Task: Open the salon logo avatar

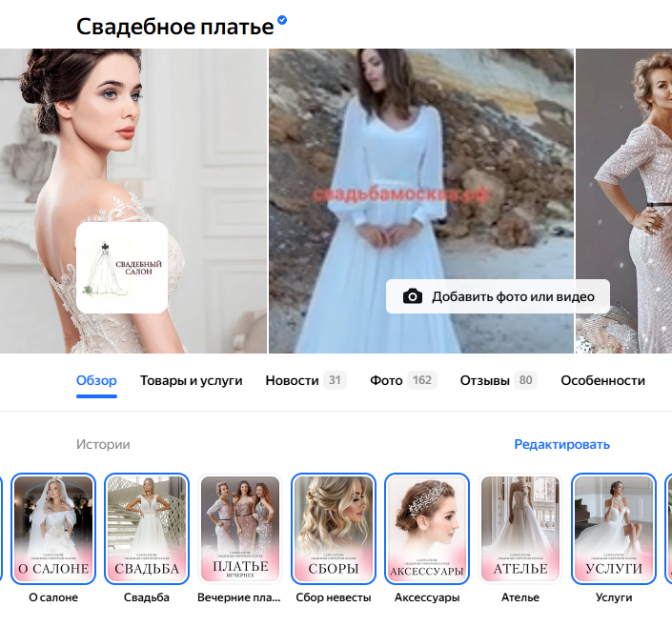Action: [122, 268]
